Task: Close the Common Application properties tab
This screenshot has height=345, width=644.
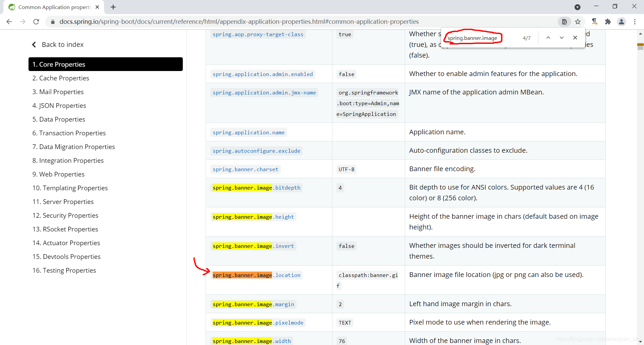Action: tap(97, 7)
